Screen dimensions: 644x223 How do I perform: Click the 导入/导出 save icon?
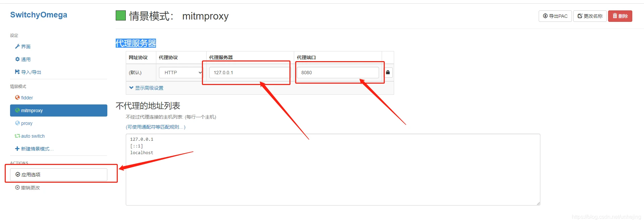pos(17,72)
